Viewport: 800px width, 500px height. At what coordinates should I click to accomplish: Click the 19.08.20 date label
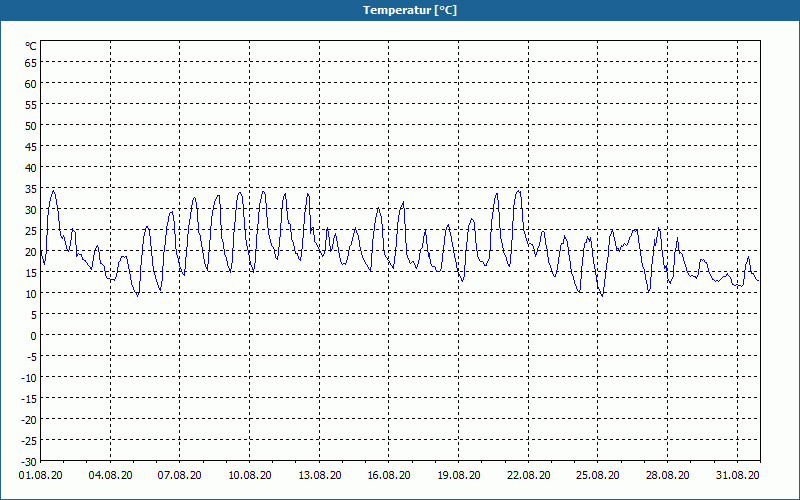click(459, 475)
